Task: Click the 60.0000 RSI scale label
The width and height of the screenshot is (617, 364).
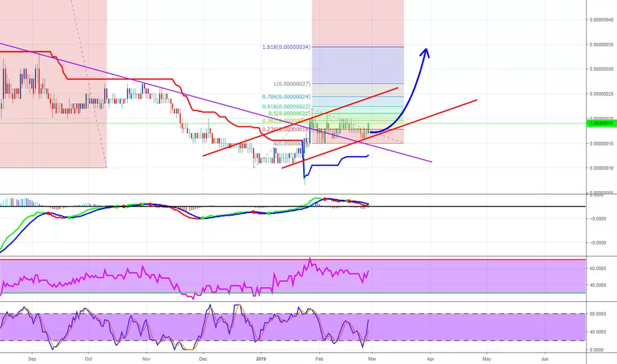Action: 597,269
